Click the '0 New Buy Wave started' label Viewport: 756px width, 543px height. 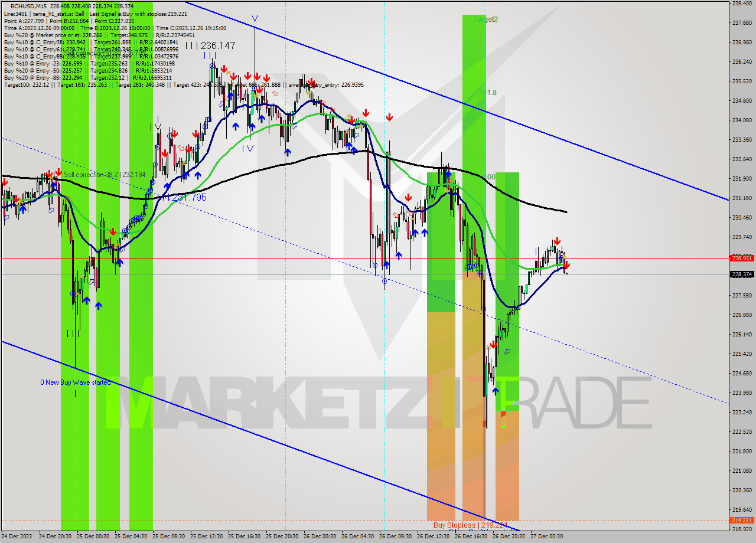coord(75,382)
